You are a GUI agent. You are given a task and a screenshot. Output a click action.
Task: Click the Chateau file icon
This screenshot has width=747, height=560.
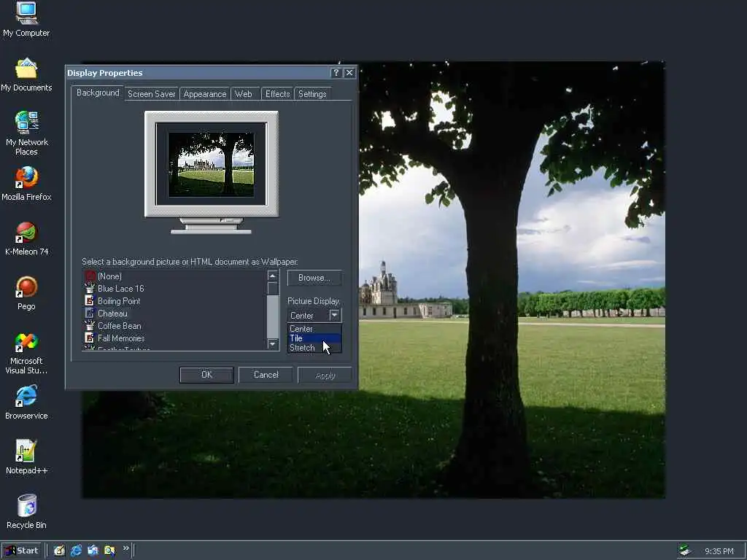pos(90,314)
